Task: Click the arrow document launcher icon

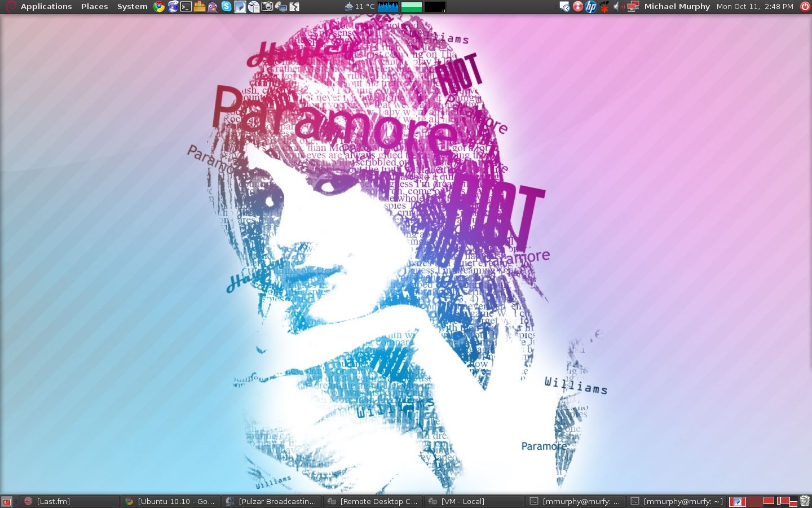Action: pyautogui.click(x=294, y=7)
